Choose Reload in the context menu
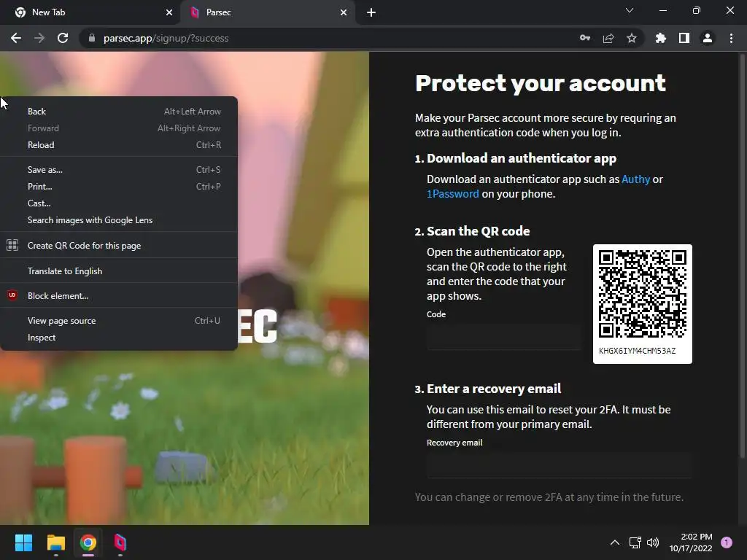The width and height of the screenshot is (747, 560). pyautogui.click(x=119, y=145)
